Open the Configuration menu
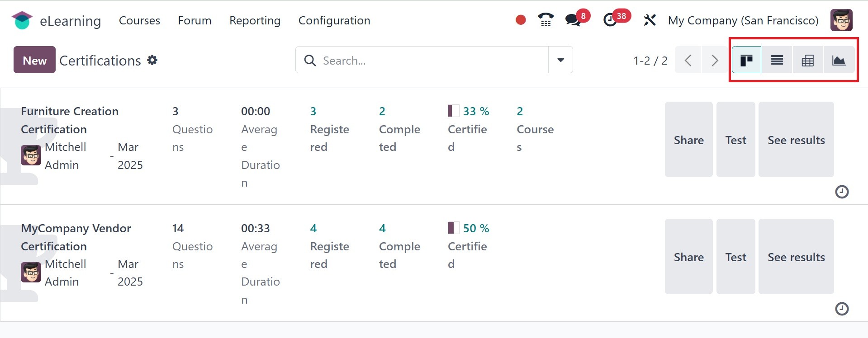 point(334,20)
